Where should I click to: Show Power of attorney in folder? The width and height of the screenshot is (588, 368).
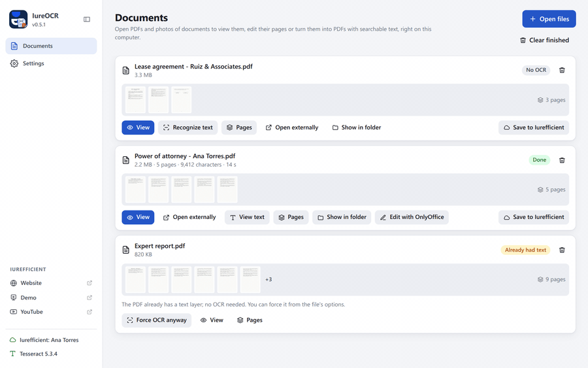point(342,217)
